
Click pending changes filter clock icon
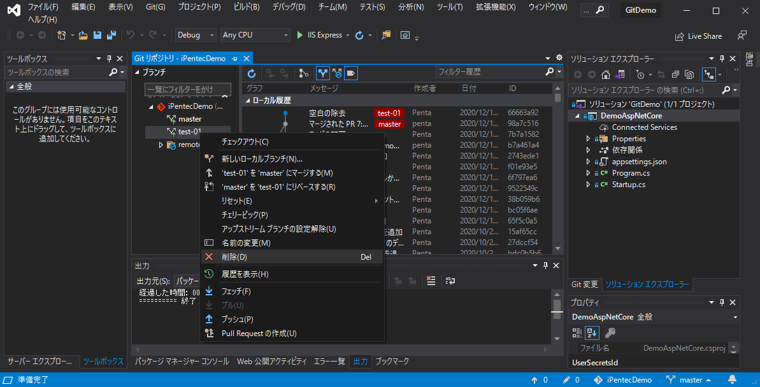pyautogui.click(x=640, y=75)
